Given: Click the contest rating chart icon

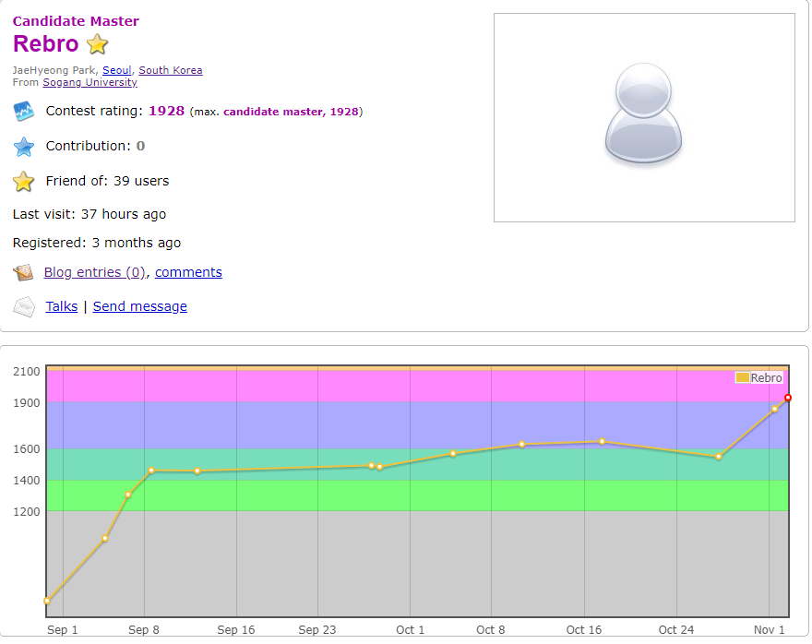Looking at the screenshot, I should (x=23, y=111).
